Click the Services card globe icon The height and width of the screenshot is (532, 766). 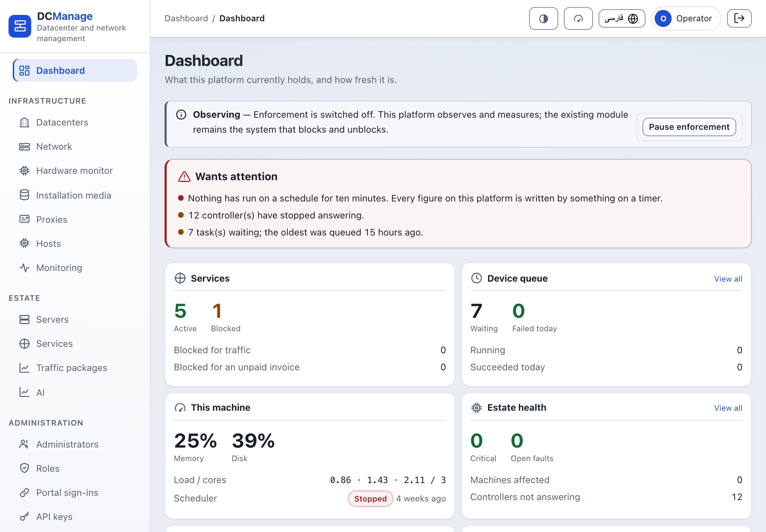[180, 278]
